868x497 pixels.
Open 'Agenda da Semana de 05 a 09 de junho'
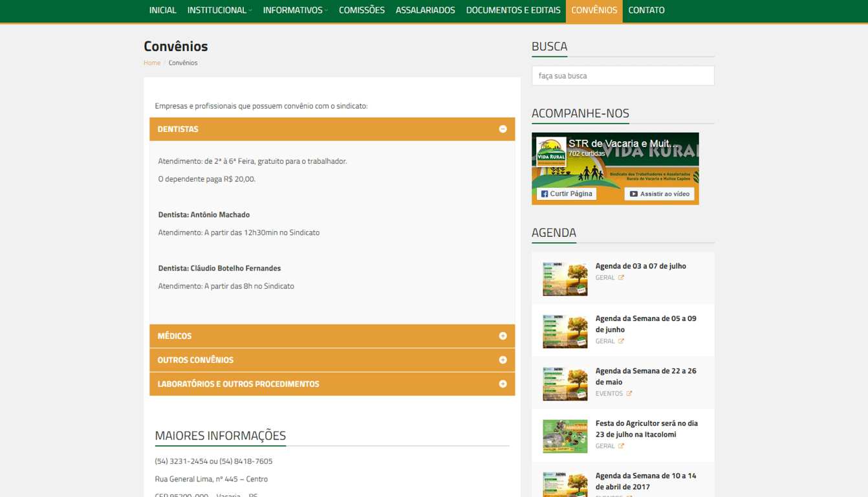pos(646,324)
